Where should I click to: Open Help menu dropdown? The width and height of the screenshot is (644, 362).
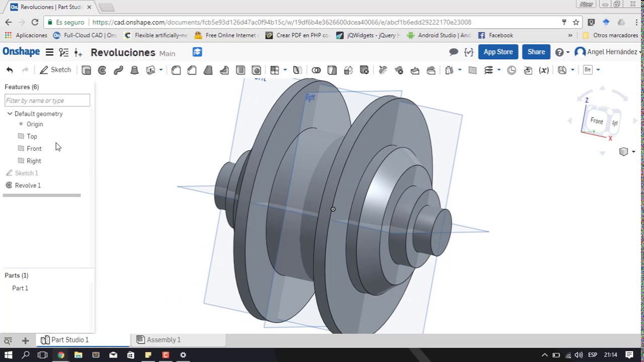[x=562, y=52]
